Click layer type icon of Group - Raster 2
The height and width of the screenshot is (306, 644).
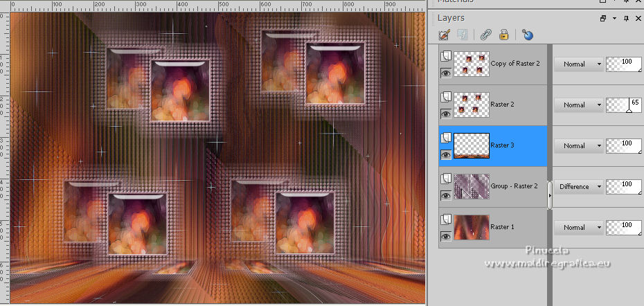(446, 179)
